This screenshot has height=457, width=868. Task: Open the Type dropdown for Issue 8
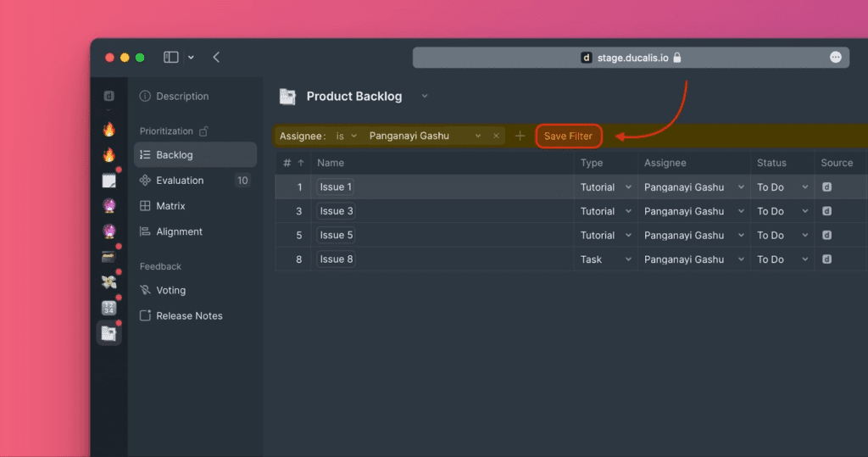click(x=628, y=259)
